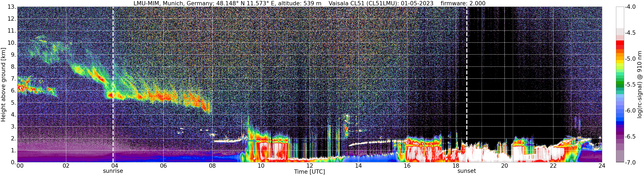Click the '11.' height tick label
The image size is (644, 176).
click(12, 31)
